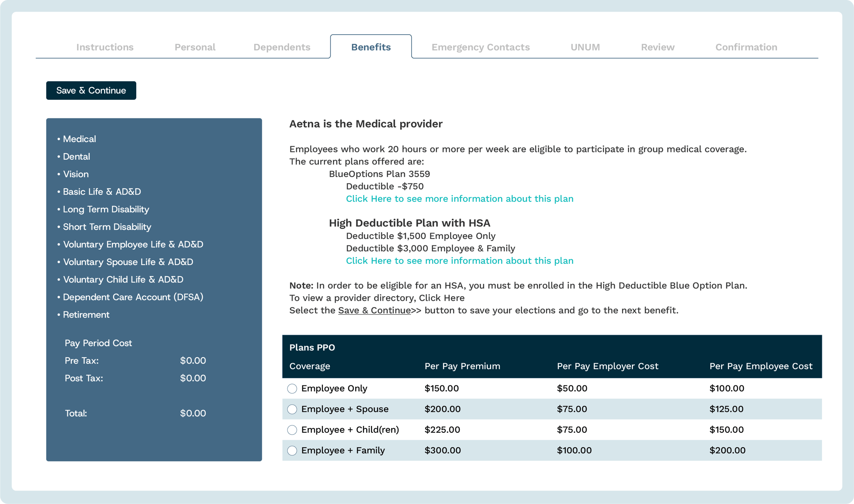854x504 pixels.
Task: Click the $100.00 employee cost for Employee Only
Action: [x=727, y=388]
